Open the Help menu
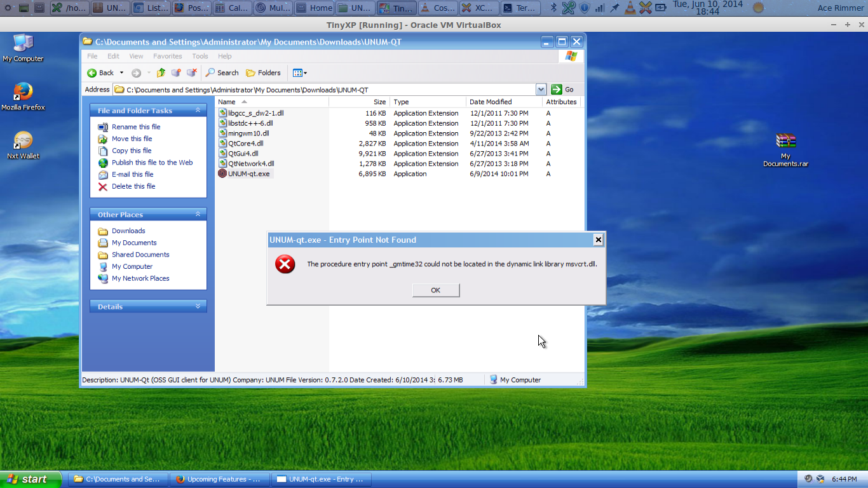 click(x=225, y=56)
